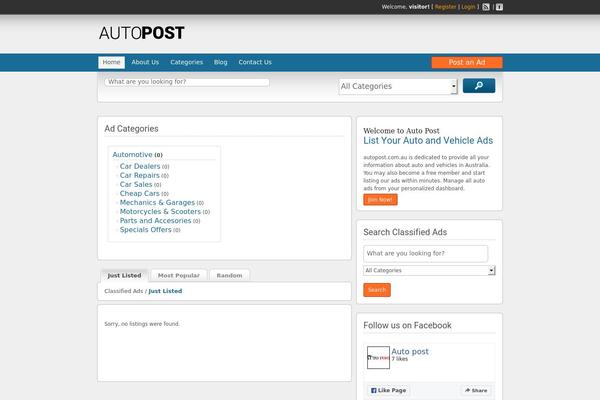Click the Classified Ads breadcrumb
Image resolution: width=600 pixels, height=400 pixels.
124,291
